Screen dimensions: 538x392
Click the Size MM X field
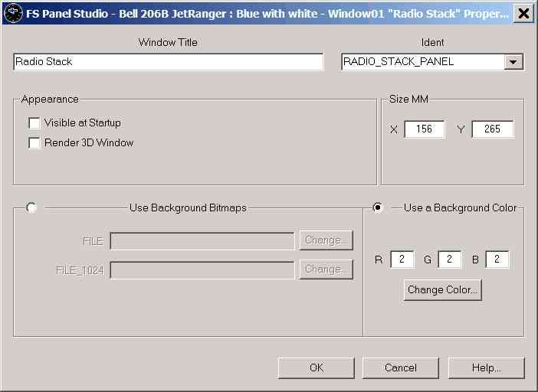pyautogui.click(x=425, y=129)
